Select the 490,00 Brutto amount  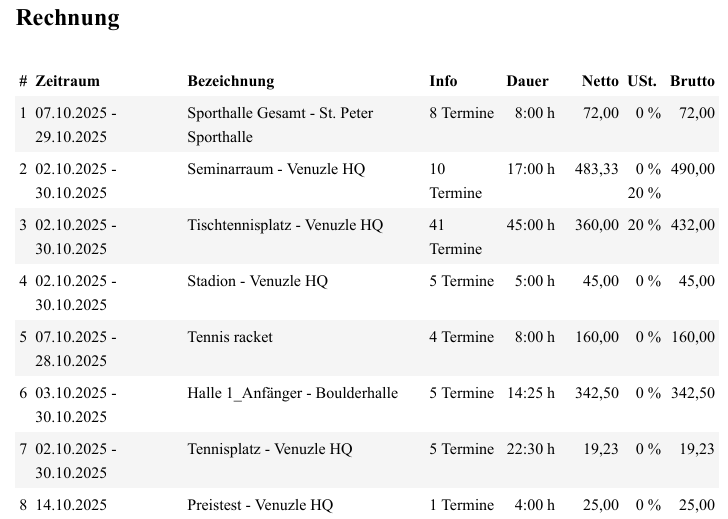pos(692,169)
